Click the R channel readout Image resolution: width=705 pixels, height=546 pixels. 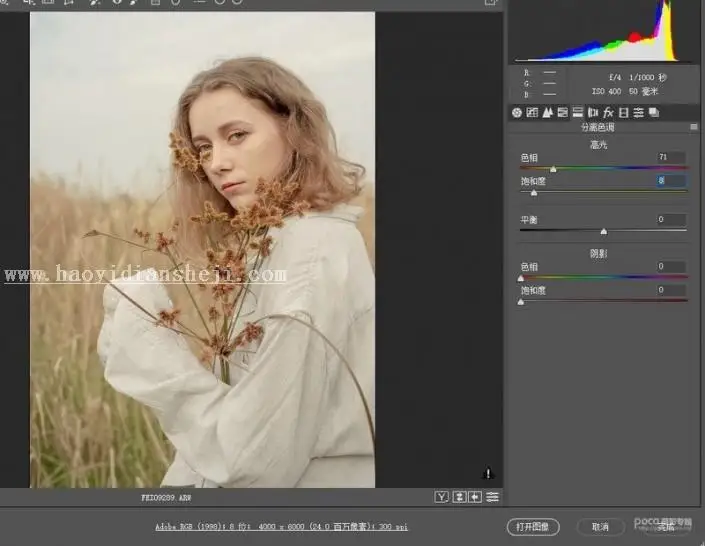click(540, 72)
